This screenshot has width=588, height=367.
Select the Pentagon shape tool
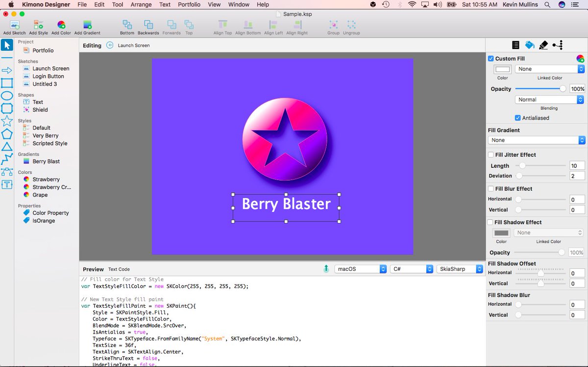click(7, 133)
